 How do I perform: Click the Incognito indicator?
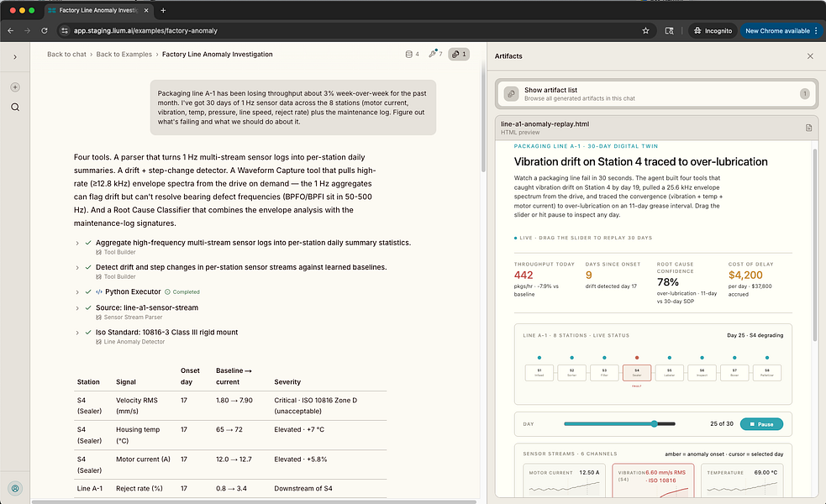713,30
